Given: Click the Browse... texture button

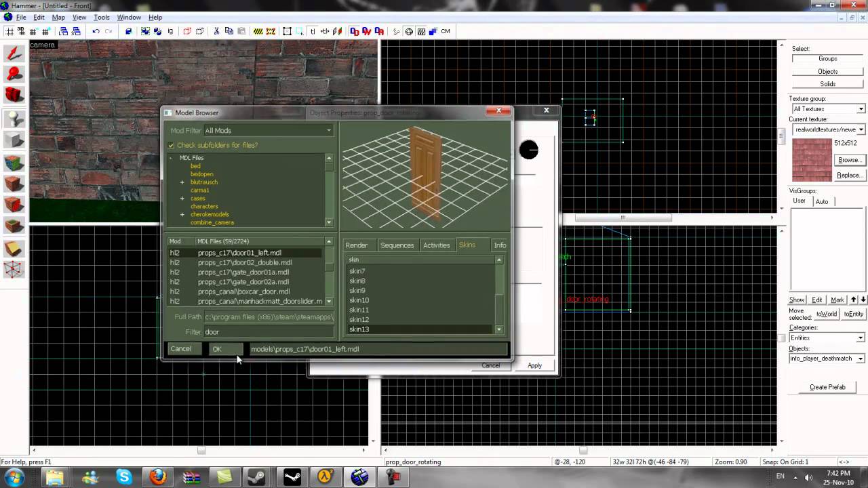Looking at the screenshot, I should coord(849,160).
